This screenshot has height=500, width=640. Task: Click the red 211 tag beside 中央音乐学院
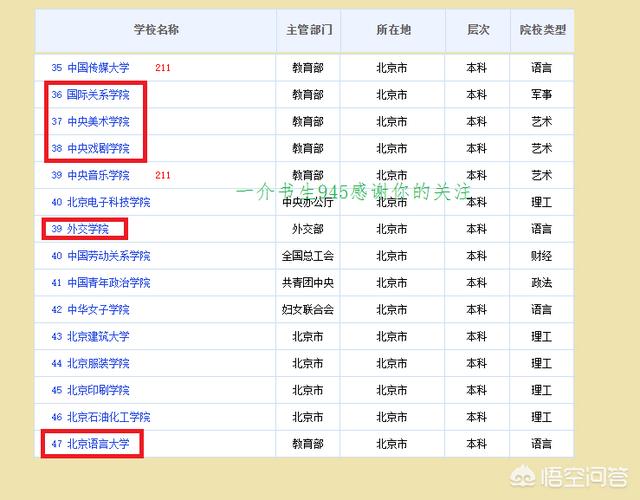(x=163, y=176)
